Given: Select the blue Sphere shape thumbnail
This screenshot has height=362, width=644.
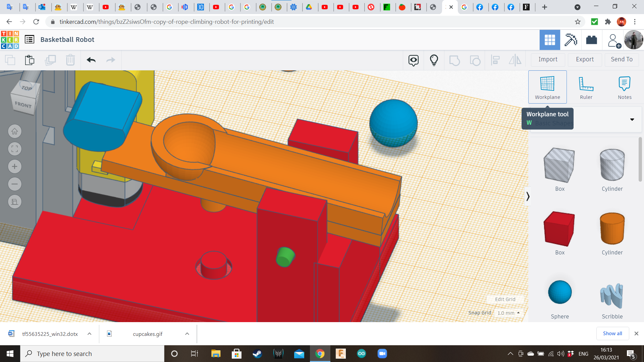Looking at the screenshot, I should pyautogui.click(x=559, y=292).
